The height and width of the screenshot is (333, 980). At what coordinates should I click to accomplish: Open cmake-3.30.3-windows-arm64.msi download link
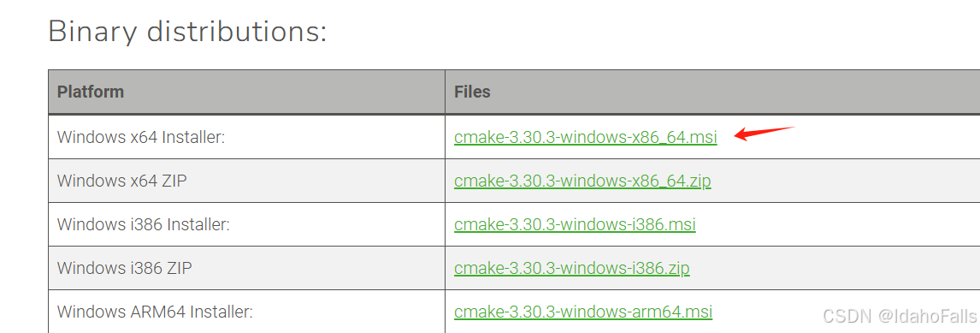(583, 311)
